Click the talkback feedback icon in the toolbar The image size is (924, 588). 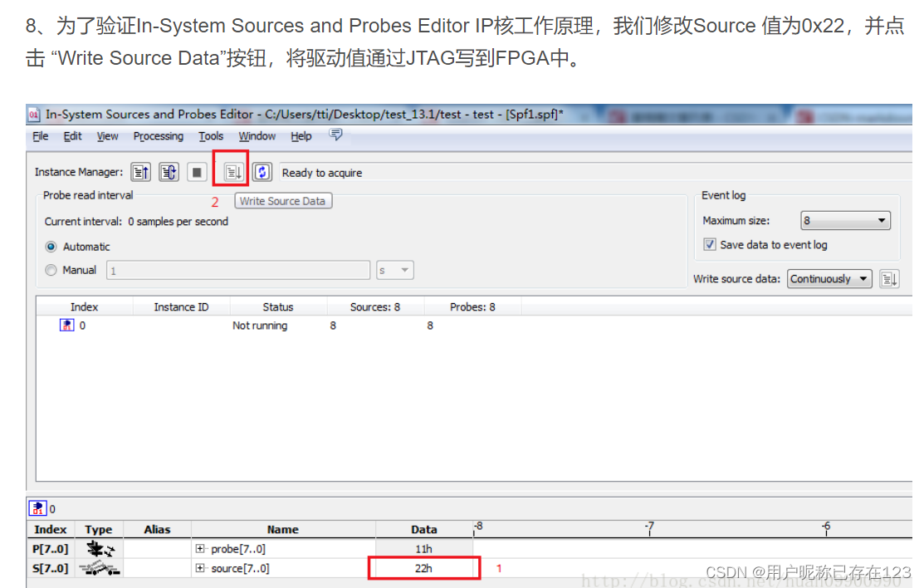335,135
